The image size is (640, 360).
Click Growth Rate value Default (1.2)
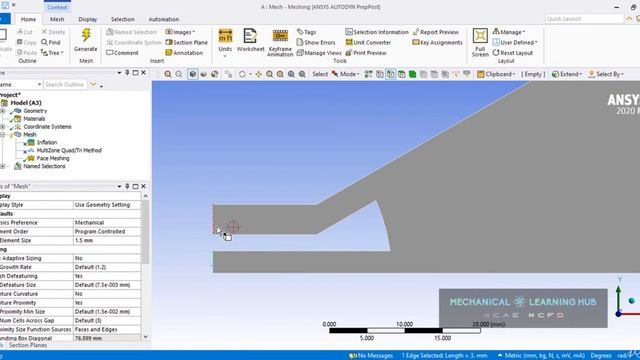107,267
